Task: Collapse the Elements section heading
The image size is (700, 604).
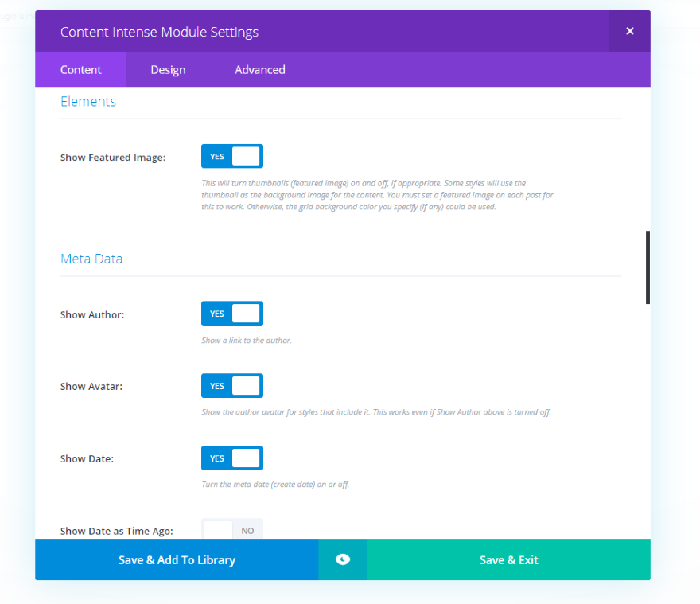Action: click(88, 102)
